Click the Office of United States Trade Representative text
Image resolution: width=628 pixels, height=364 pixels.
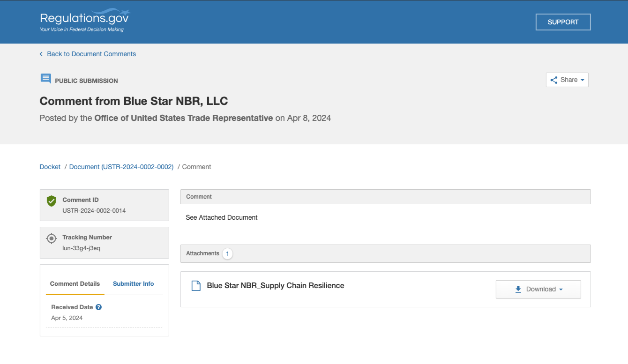pos(184,118)
